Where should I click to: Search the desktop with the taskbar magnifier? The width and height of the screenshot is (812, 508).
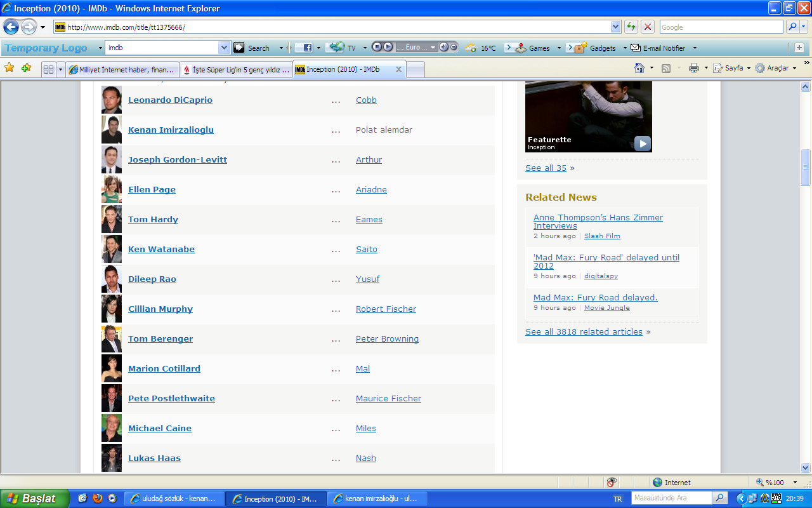coord(719,498)
